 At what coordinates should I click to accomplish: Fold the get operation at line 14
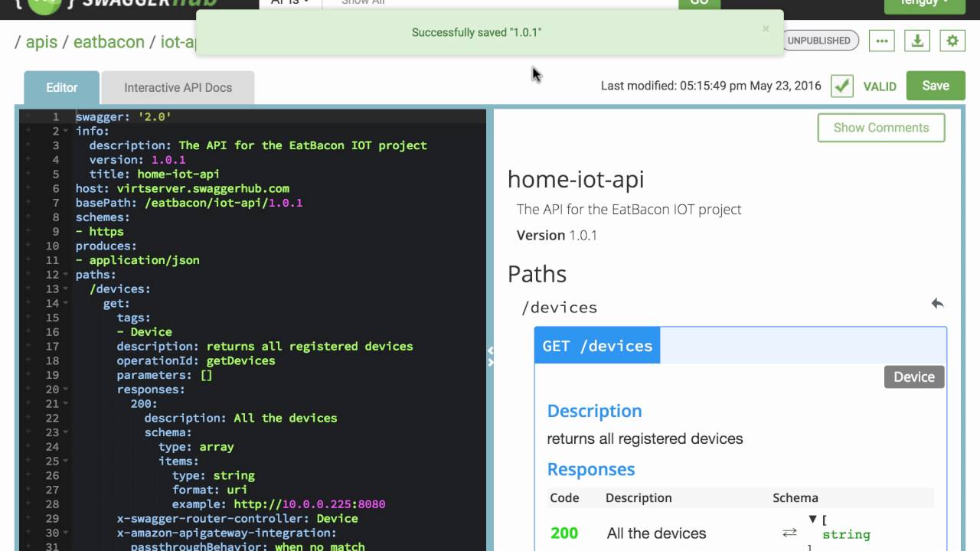(67, 304)
